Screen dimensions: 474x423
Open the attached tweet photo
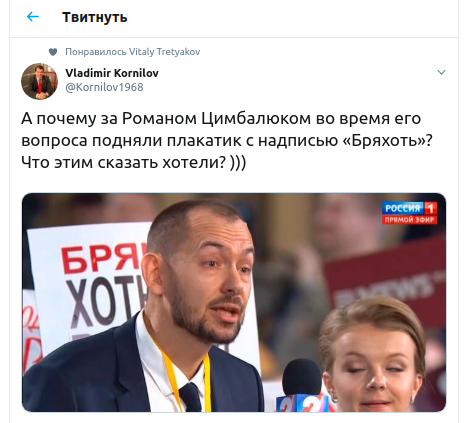234,302
